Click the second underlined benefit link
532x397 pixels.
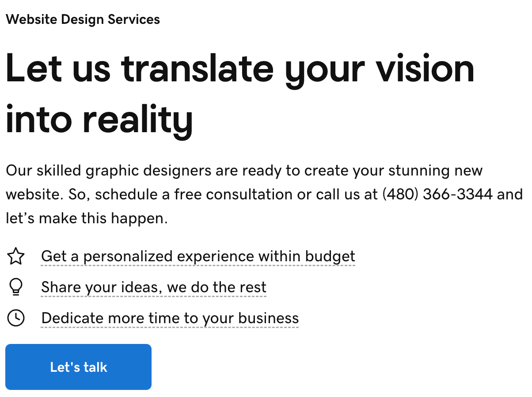point(153,287)
